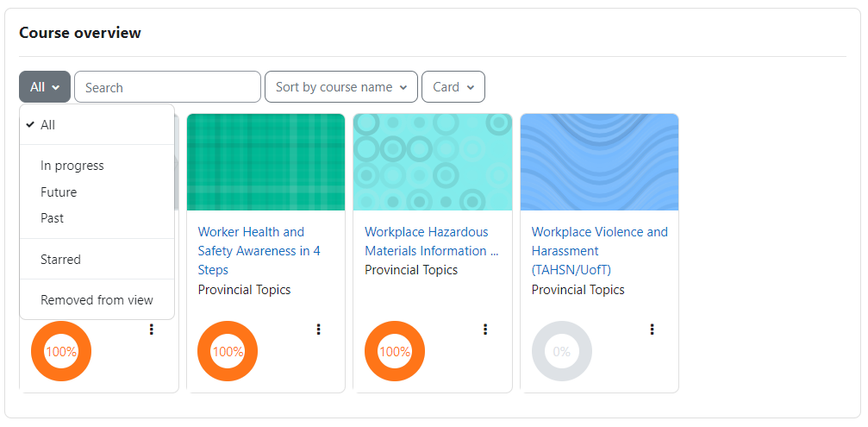The image size is (868, 427).
Task: Click into the Search courses field
Action: 167,87
